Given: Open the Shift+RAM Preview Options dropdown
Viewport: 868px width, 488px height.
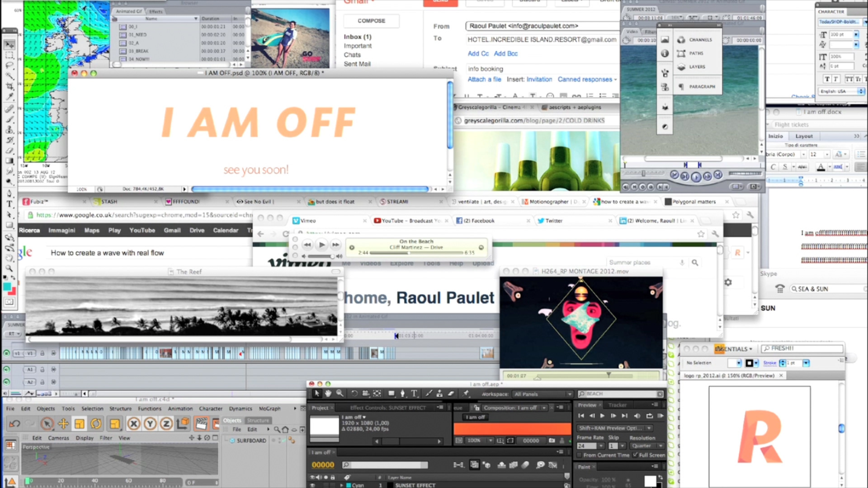Looking at the screenshot, I should coord(615,428).
